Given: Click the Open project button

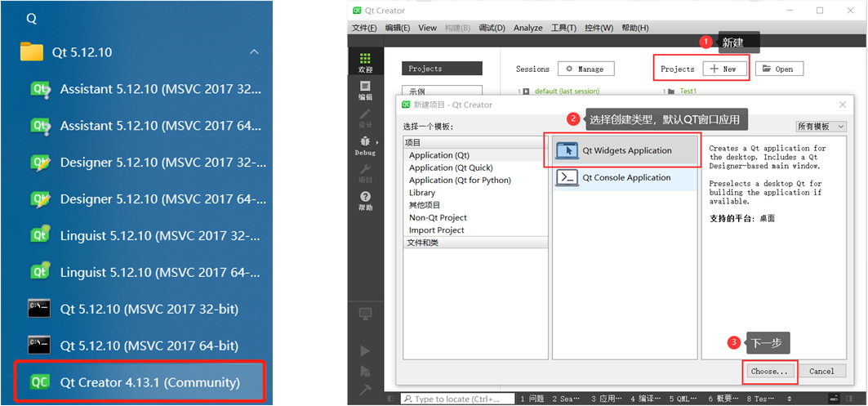Looking at the screenshot, I should 779,69.
